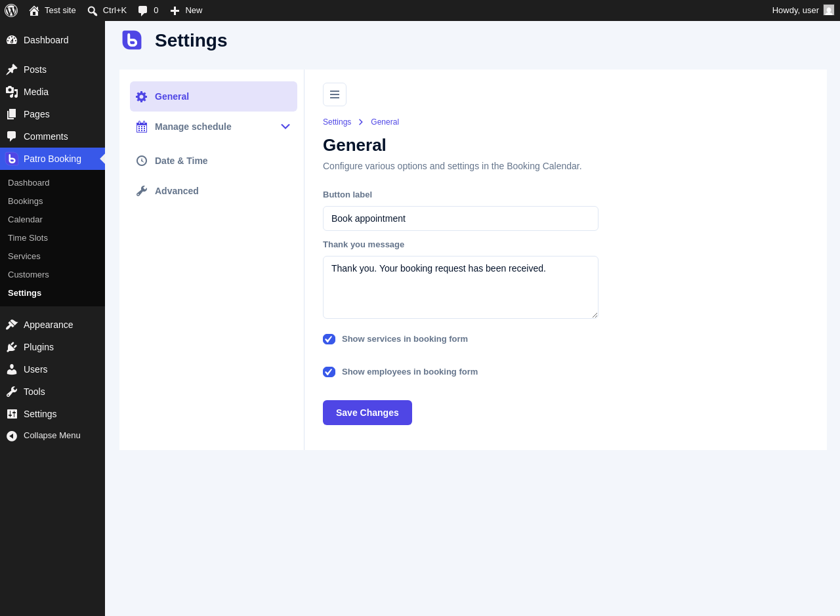Click the Save Changes button

pyautogui.click(x=367, y=413)
